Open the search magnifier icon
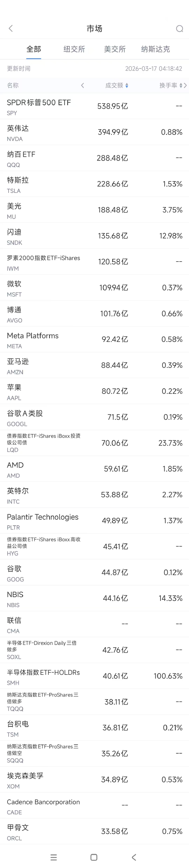This screenshot has height=868, width=189. point(179,29)
